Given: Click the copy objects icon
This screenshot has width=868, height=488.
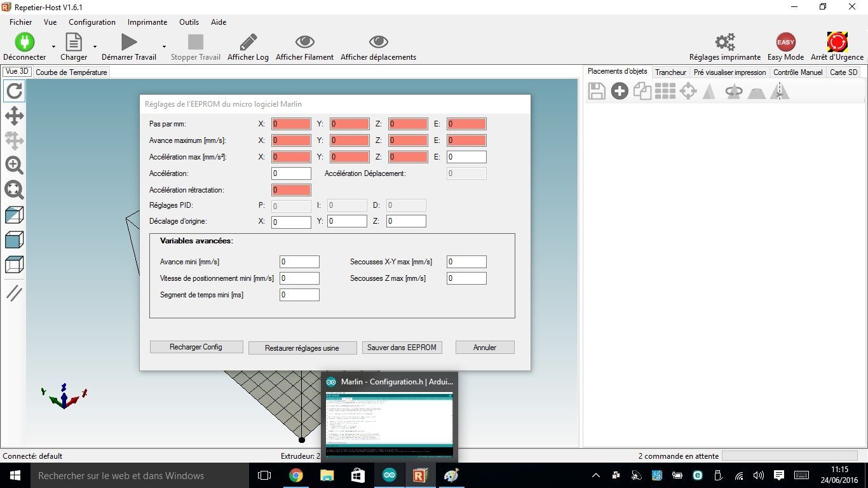Looking at the screenshot, I should coord(642,91).
